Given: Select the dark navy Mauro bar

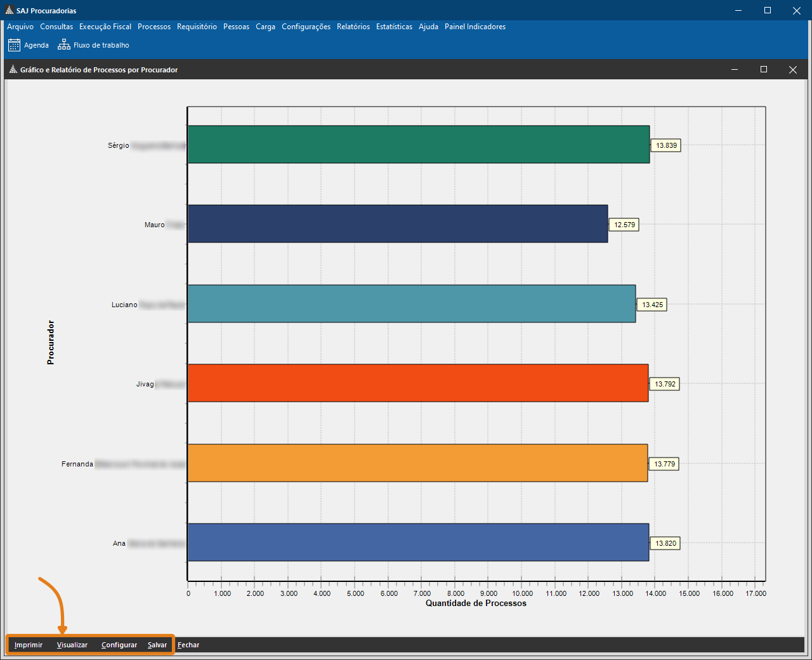Looking at the screenshot, I should (x=398, y=223).
